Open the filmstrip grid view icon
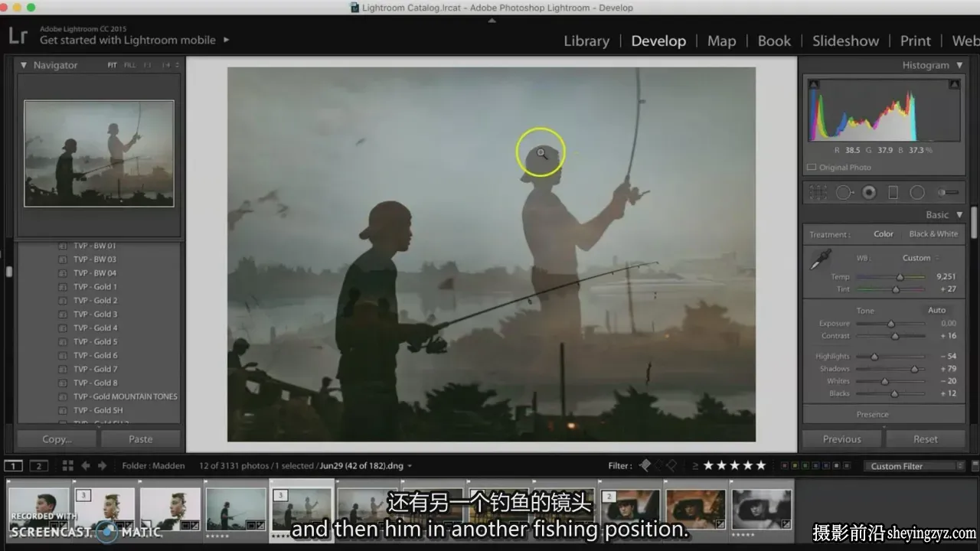 (67, 465)
